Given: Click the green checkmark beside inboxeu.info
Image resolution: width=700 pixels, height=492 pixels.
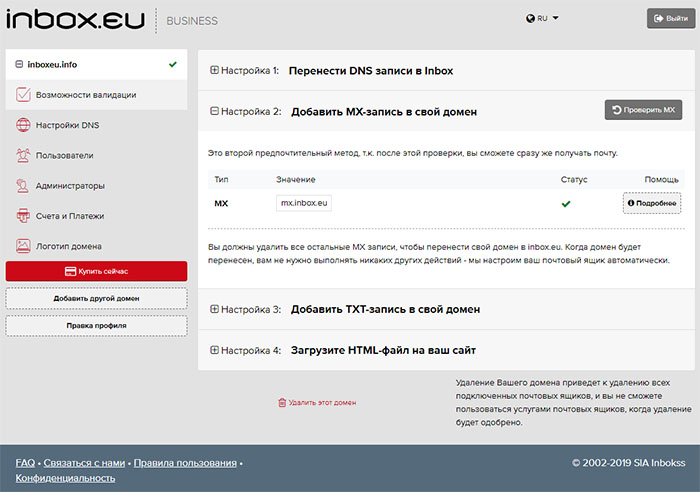Looking at the screenshot, I should (x=173, y=64).
